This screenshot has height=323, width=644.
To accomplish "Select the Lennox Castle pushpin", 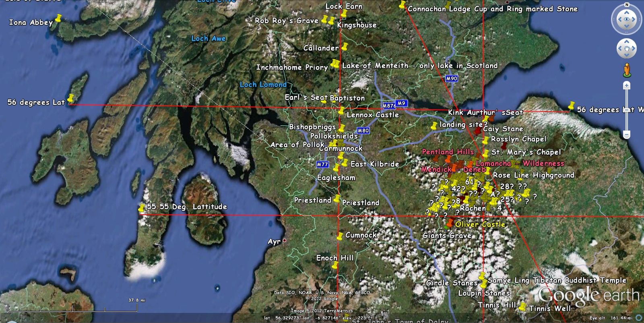I will [341, 111].
